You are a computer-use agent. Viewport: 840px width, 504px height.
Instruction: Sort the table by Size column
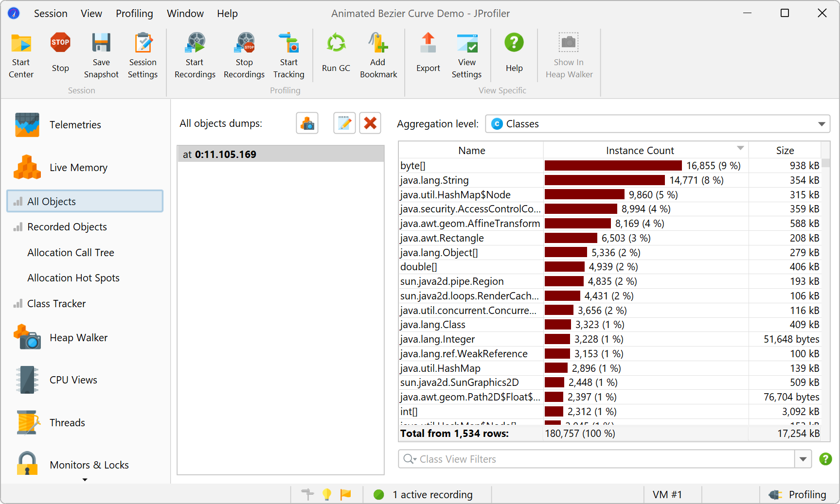pyautogui.click(x=785, y=151)
